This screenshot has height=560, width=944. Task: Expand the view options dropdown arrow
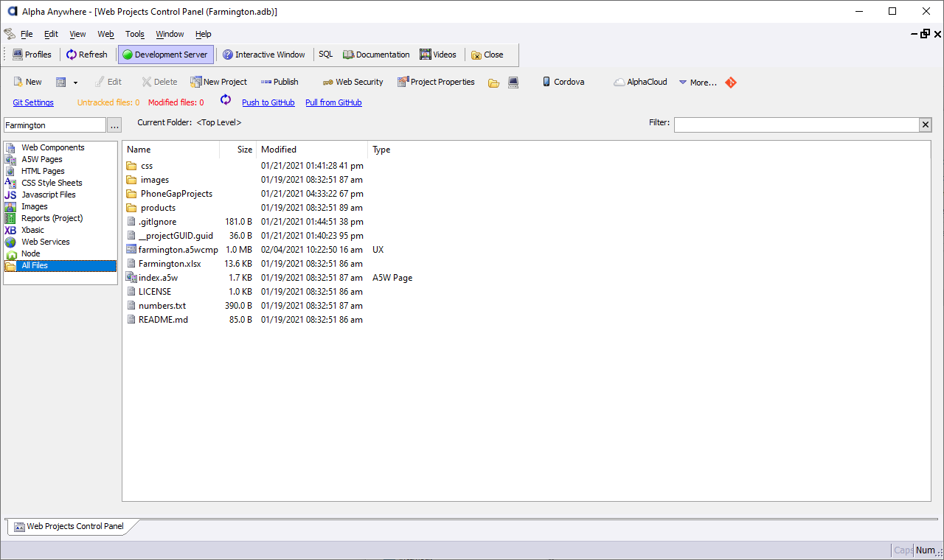pyautogui.click(x=75, y=83)
